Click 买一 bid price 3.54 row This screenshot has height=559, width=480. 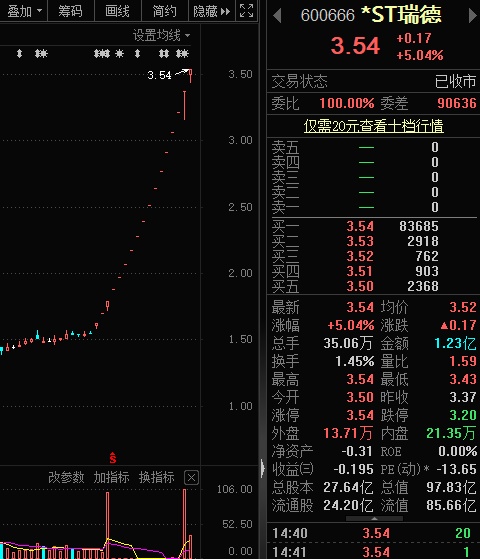coord(373,226)
